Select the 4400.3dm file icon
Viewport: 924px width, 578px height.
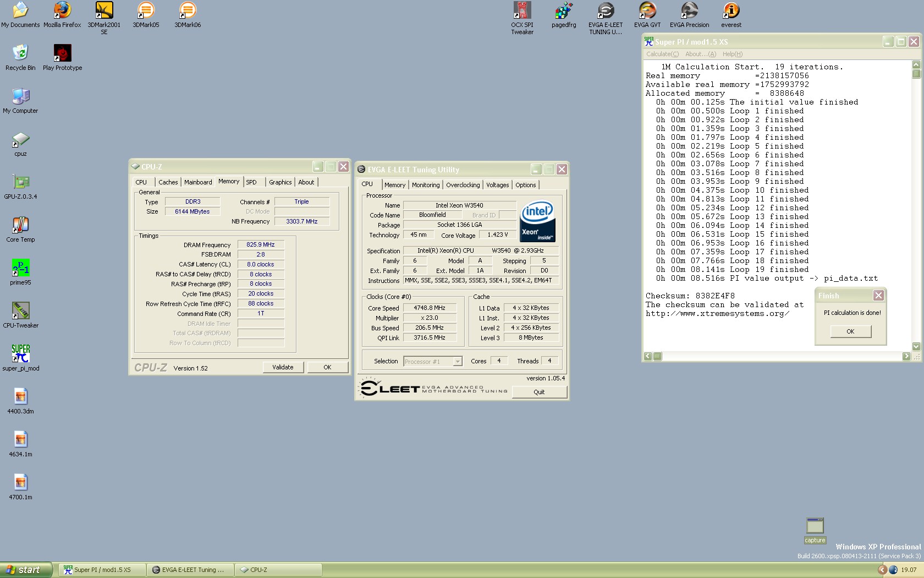20,401
